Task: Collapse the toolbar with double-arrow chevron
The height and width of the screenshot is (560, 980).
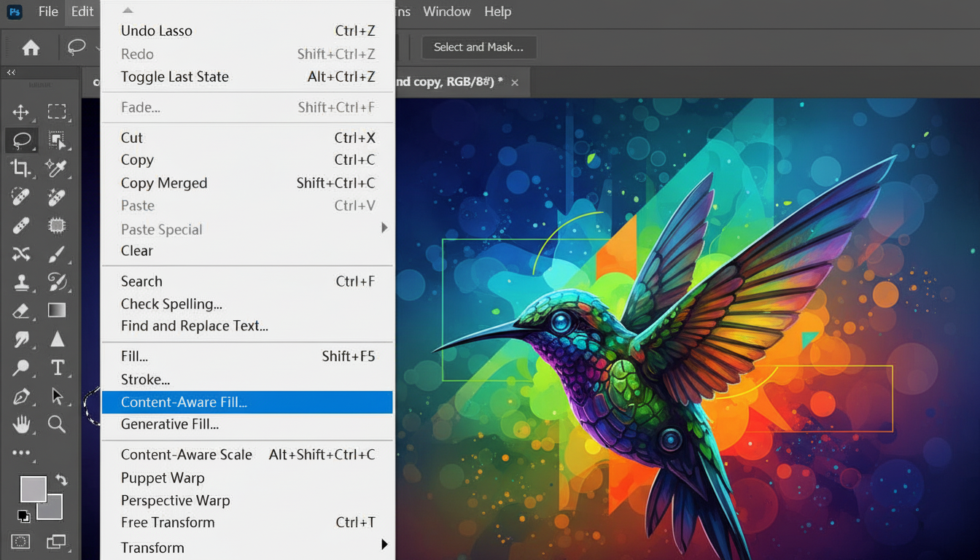Action: [11, 73]
